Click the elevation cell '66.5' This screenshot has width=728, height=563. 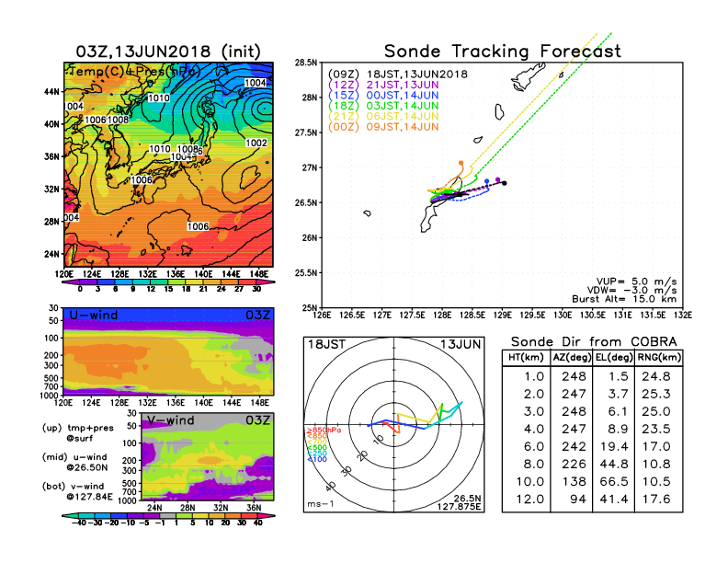click(614, 482)
